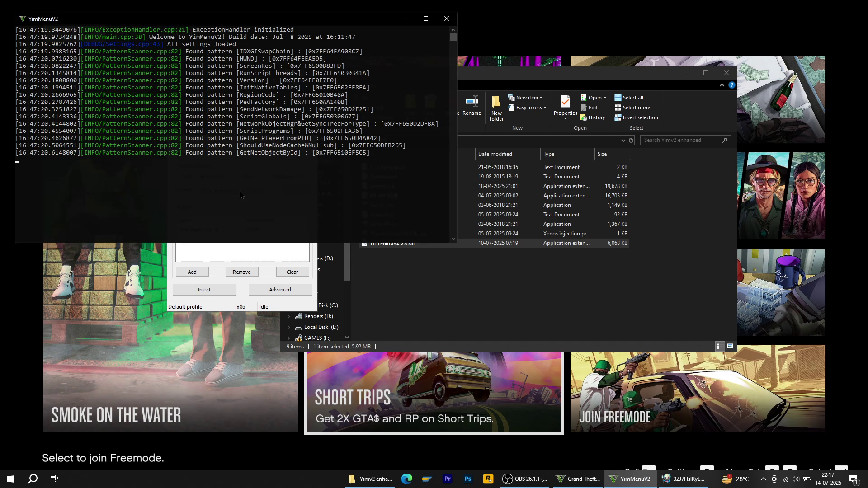
Task: Toggle the details view button in the status bar
Action: click(x=718, y=347)
